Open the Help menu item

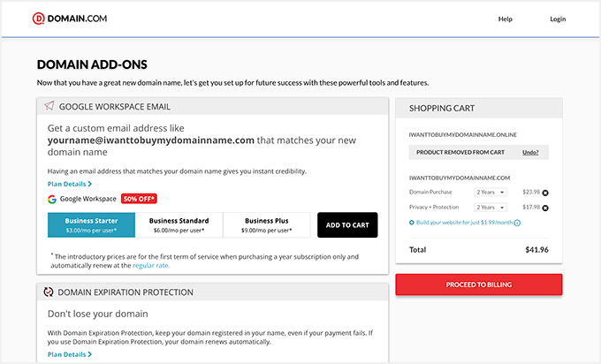coord(506,19)
